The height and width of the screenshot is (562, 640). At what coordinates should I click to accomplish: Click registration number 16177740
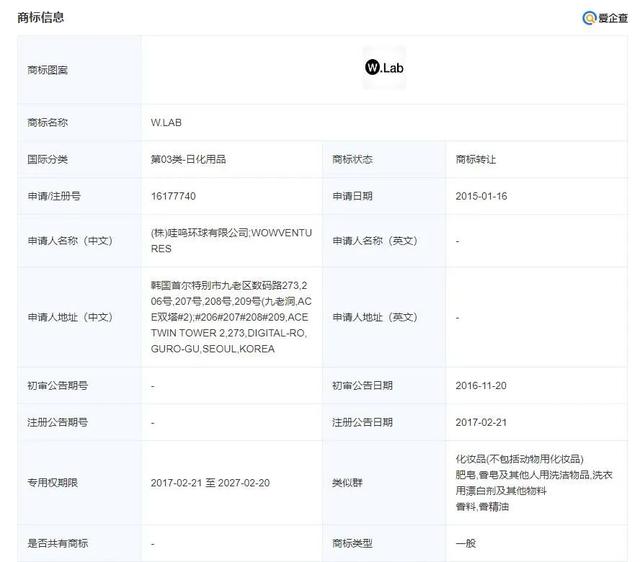coord(173,196)
